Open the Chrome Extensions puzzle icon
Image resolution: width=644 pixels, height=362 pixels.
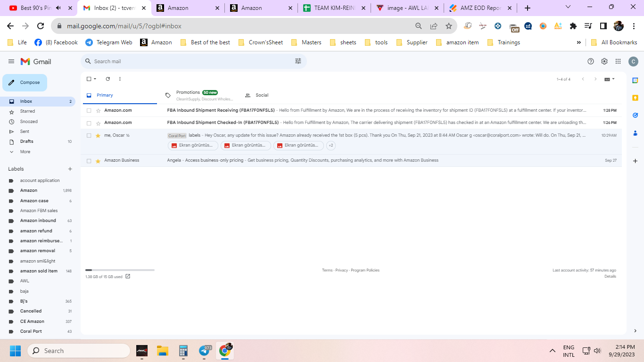573,26
